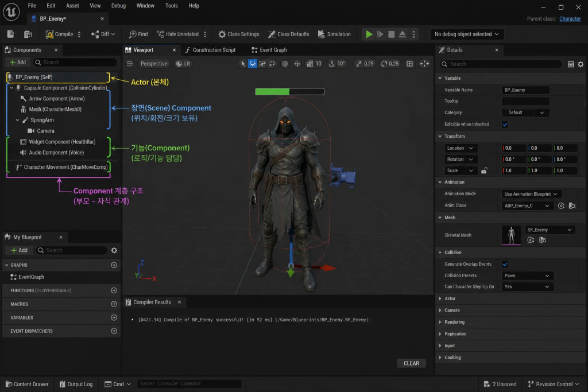Click the Save blueprint icon in toolbar
This screenshot has height=392, width=588.
(10, 34)
